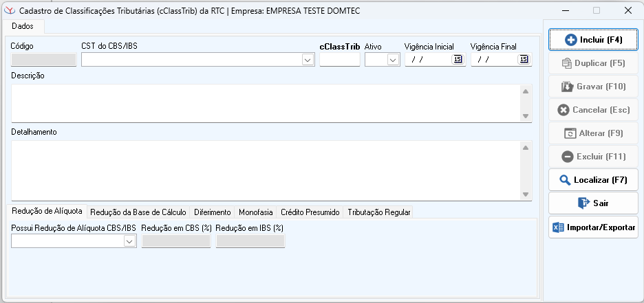This screenshot has width=644, height=303.
Task: Open the Ativo dropdown list
Action: point(393,60)
